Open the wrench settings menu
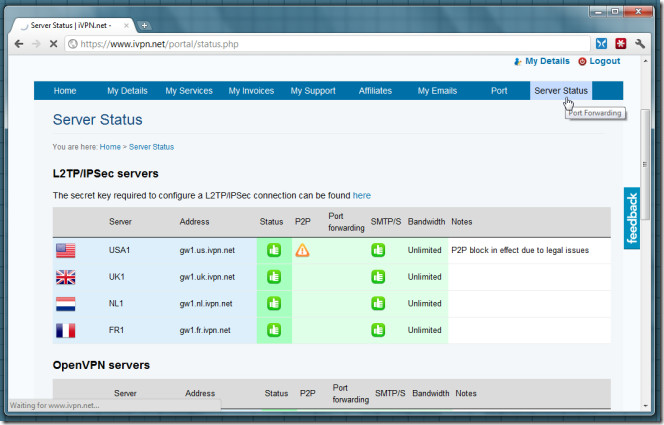Image resolution: width=664 pixels, height=425 pixels. click(x=640, y=43)
